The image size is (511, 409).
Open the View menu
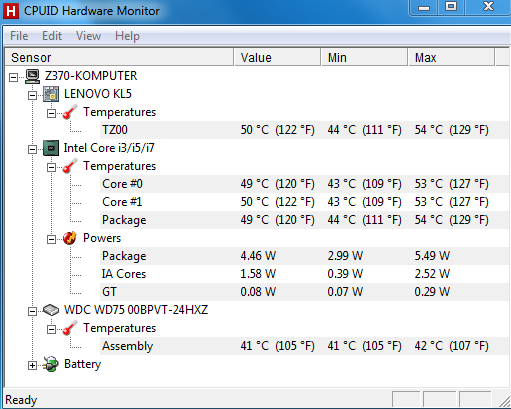(88, 36)
